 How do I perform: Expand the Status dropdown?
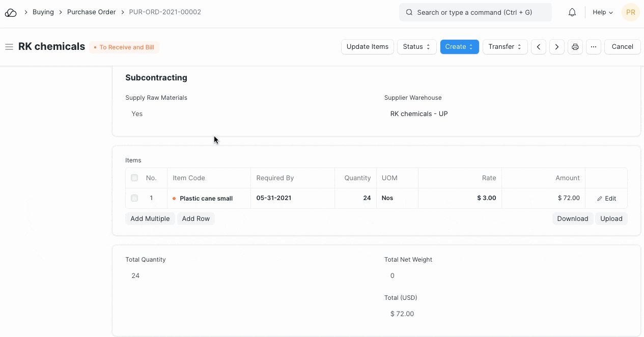click(416, 47)
